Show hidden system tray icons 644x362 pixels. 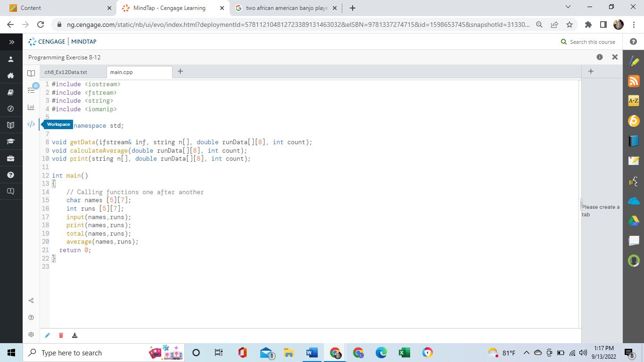526,353
